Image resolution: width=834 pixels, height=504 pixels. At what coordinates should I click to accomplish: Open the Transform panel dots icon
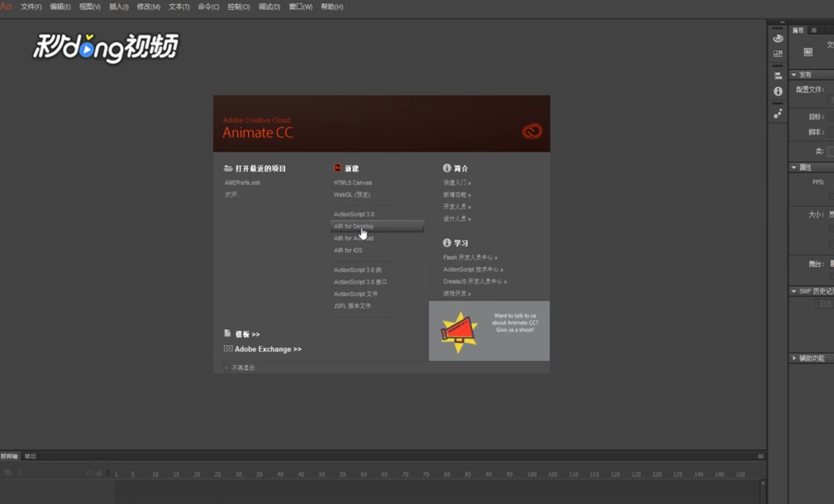[x=778, y=114]
